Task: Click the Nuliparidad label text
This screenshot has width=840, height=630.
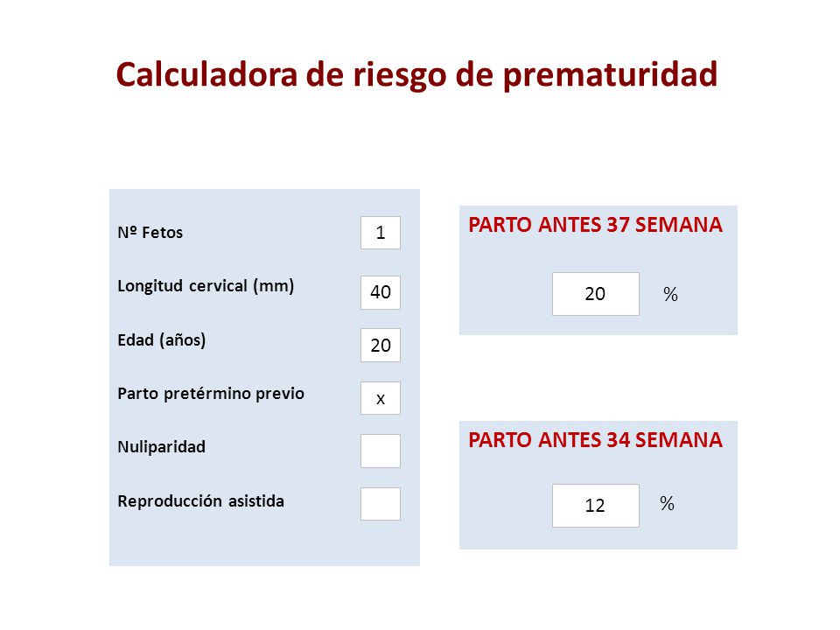Action: click(x=161, y=447)
